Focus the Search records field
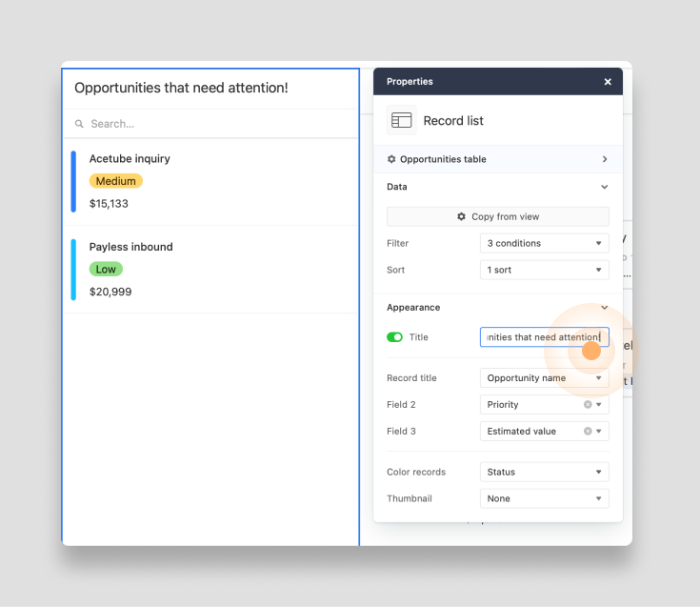 coord(210,124)
